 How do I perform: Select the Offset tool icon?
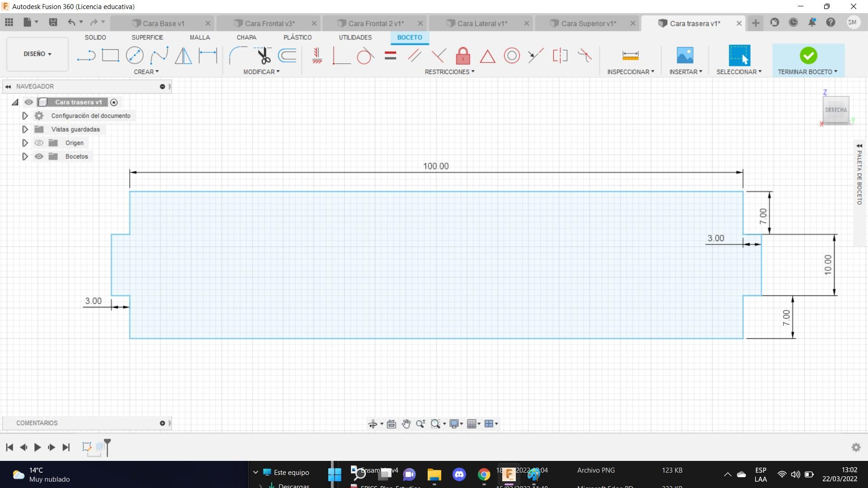coord(288,56)
